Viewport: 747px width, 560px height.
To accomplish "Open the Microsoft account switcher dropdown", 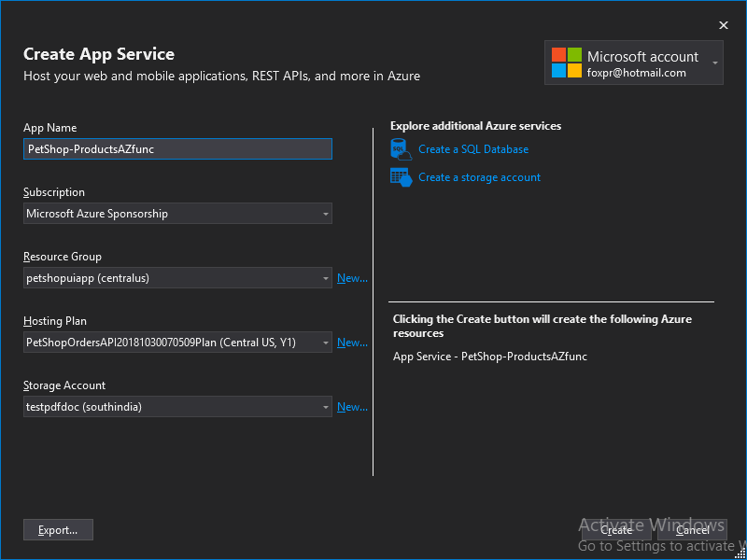I will [x=714, y=63].
